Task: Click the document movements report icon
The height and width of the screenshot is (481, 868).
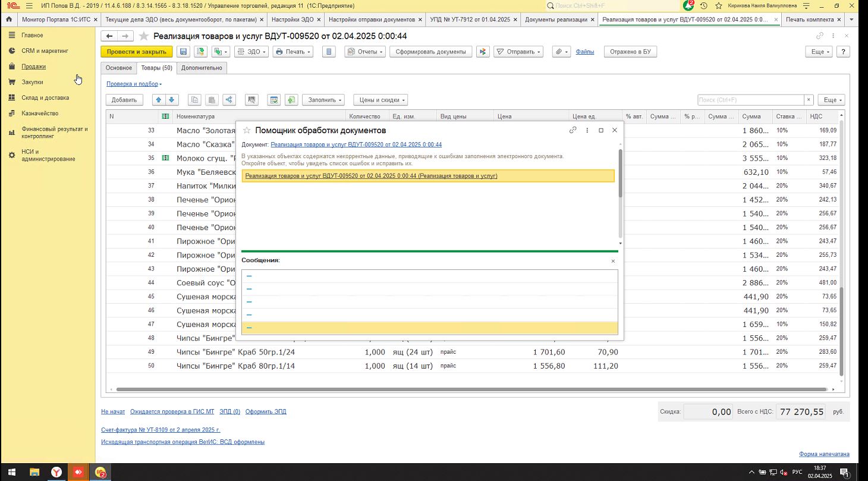Action: (x=329, y=52)
